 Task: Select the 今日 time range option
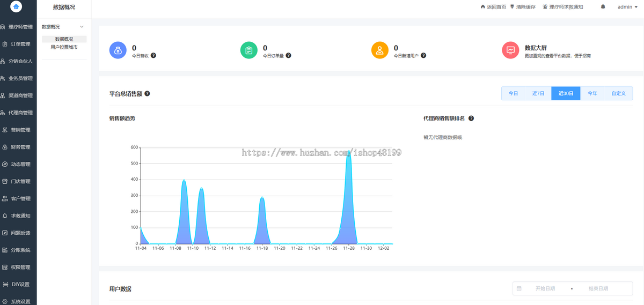click(513, 93)
